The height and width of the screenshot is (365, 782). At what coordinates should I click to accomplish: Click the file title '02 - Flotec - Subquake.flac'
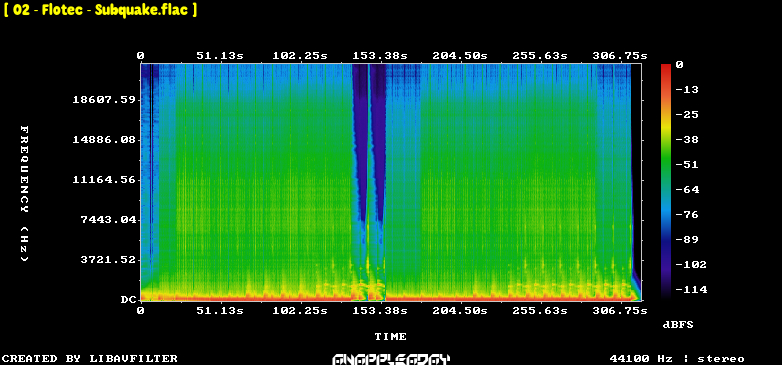coord(100,10)
